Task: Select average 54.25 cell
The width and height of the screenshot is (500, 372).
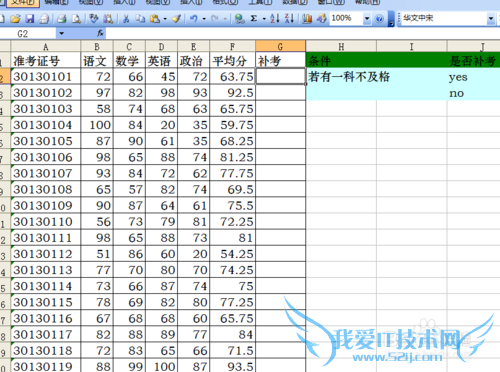Action: pyautogui.click(x=233, y=254)
